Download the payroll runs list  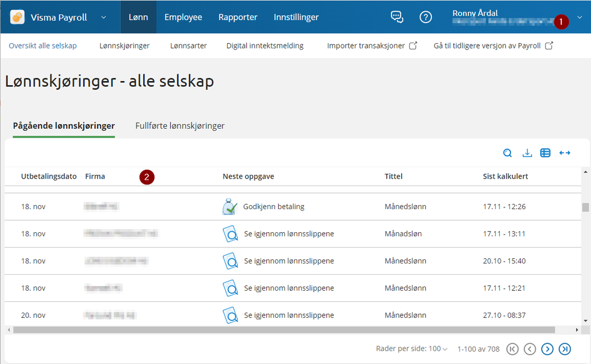point(527,153)
